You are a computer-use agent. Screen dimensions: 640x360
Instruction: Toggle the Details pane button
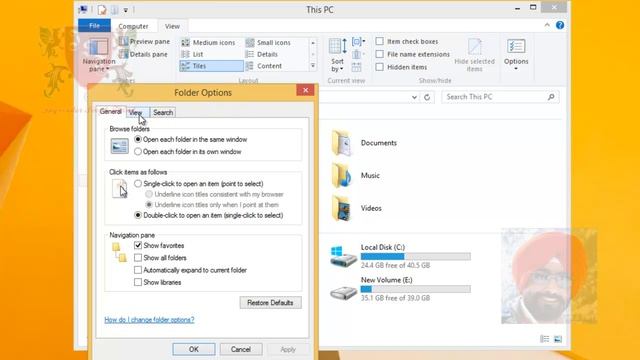click(x=143, y=54)
